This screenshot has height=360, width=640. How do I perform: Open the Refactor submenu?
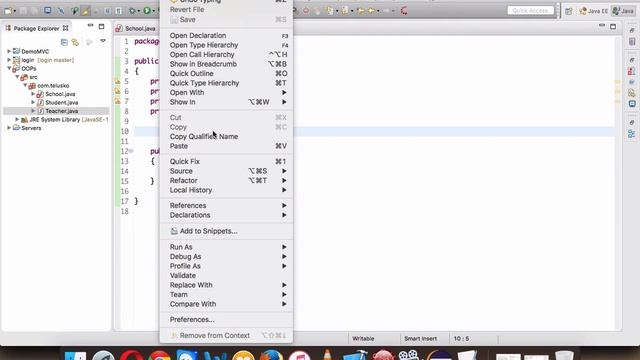pyautogui.click(x=226, y=180)
